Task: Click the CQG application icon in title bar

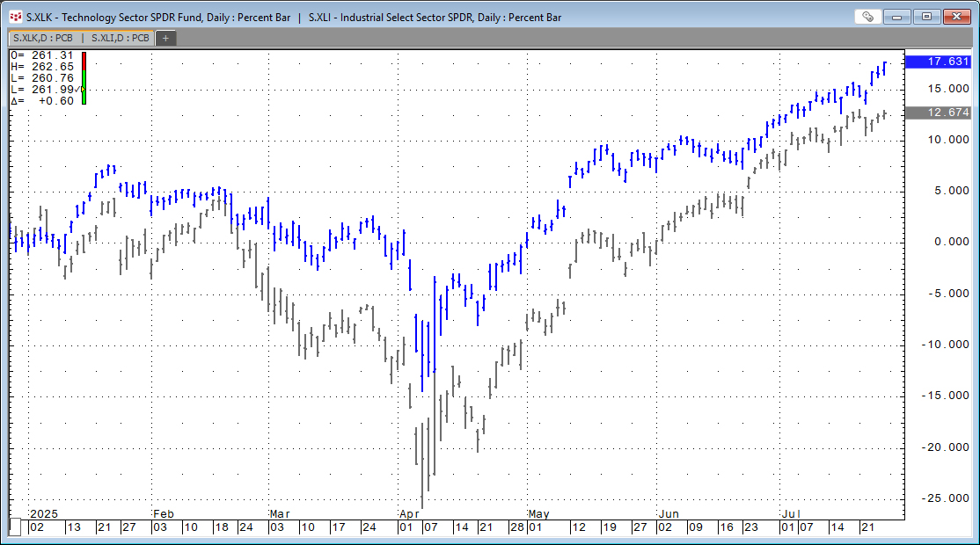Action: [x=15, y=16]
